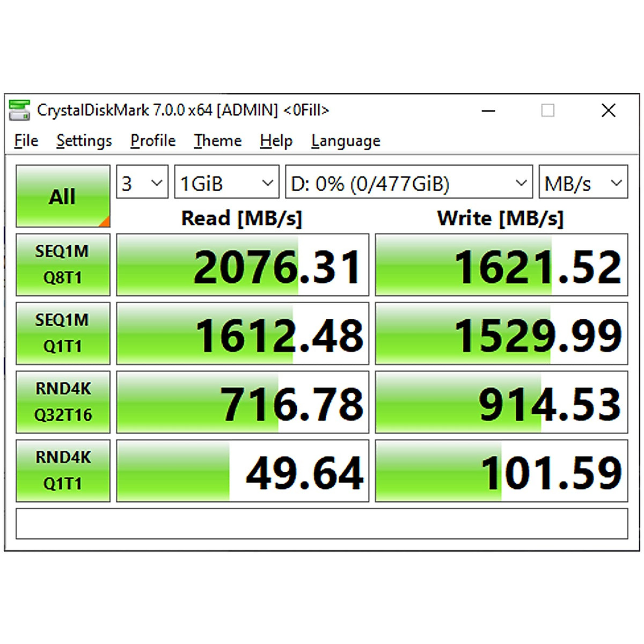
Task: Click the All button to run all benchmarks
Action: 63,196
